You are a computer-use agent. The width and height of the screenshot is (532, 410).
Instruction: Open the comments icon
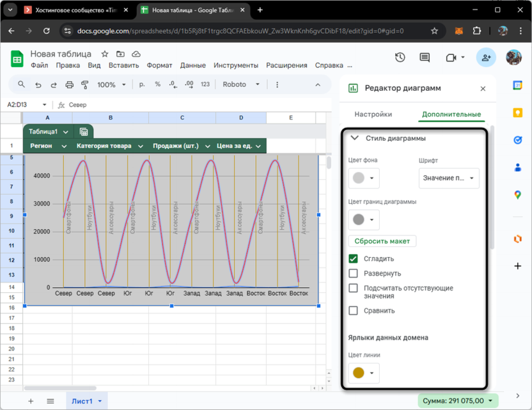click(x=425, y=58)
